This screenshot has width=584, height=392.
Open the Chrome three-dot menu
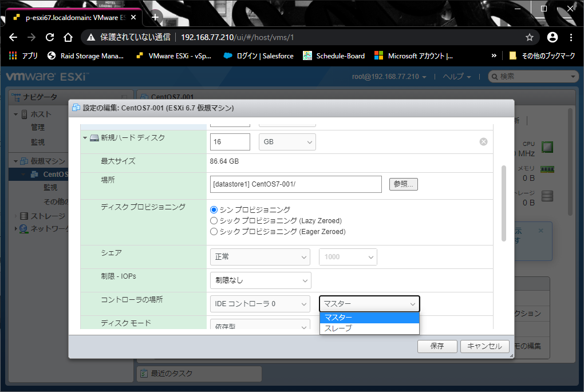[571, 37]
